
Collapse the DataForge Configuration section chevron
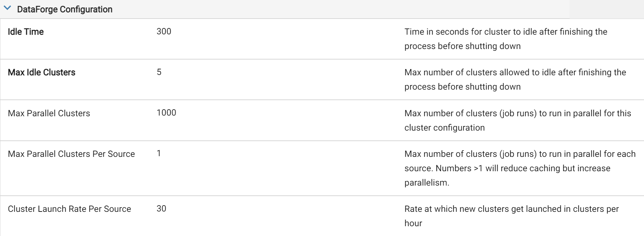point(8,8)
